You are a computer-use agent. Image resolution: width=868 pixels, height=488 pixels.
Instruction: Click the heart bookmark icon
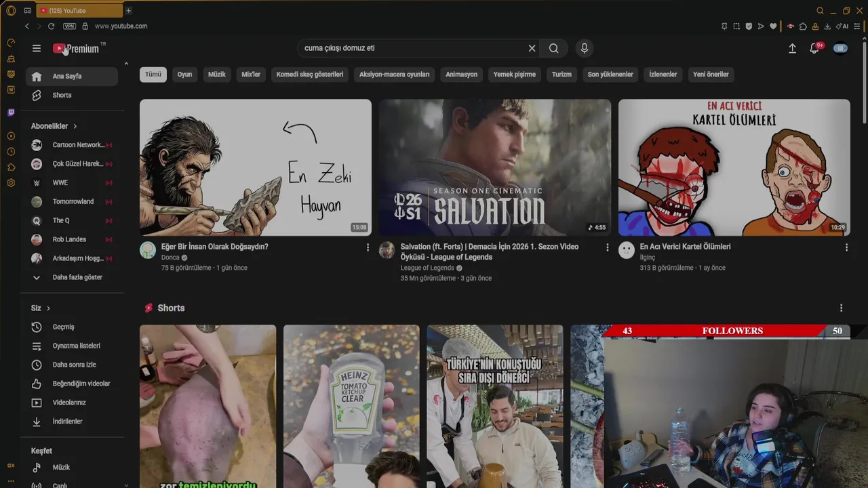(x=773, y=26)
